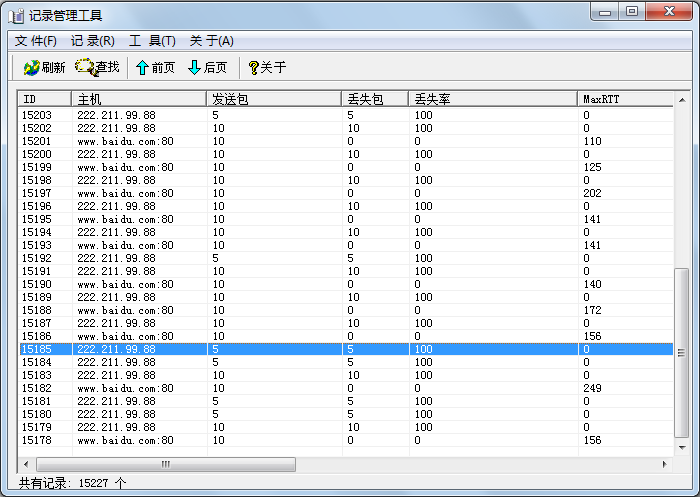Click the app icon in title bar
Viewport: 700px width, 497px height.
click(16, 15)
